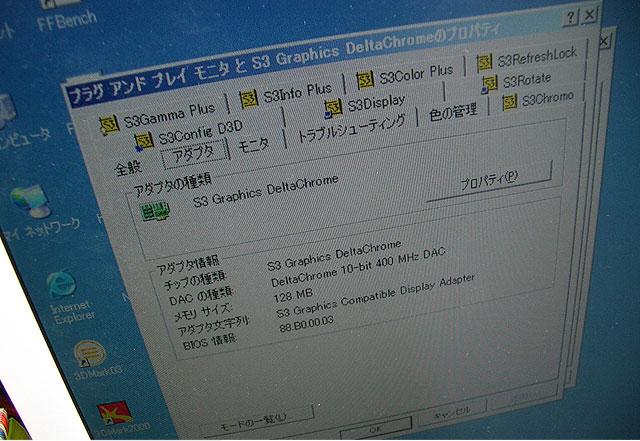Select the S3RefreshLock tab

click(x=527, y=58)
